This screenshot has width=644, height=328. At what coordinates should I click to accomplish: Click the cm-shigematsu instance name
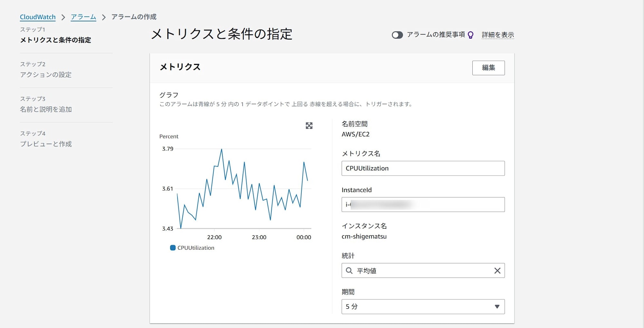[364, 236]
